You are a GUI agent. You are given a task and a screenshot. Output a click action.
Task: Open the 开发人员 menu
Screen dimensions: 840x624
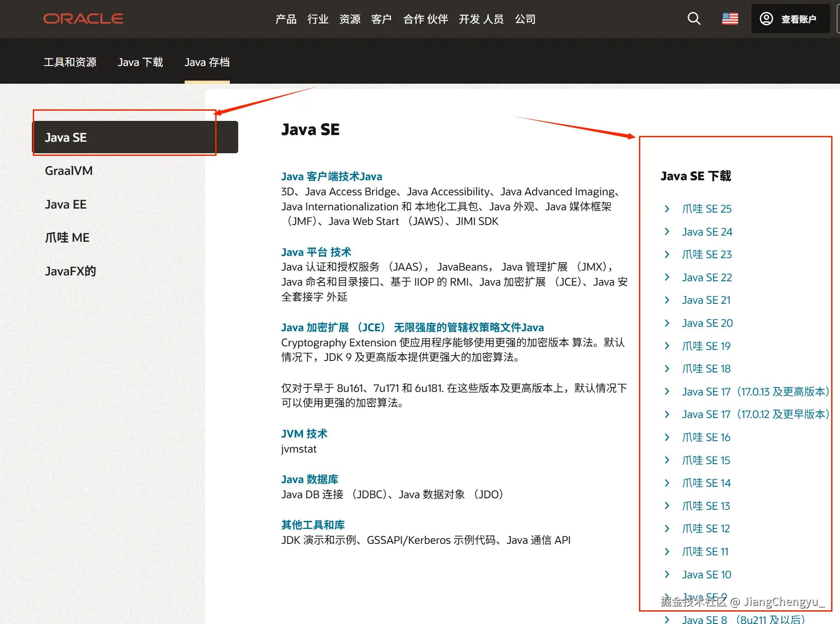click(481, 19)
